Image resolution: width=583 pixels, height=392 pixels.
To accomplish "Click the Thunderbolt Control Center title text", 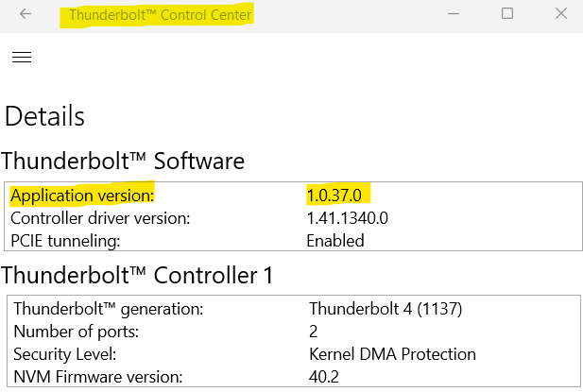I will 161,15.
